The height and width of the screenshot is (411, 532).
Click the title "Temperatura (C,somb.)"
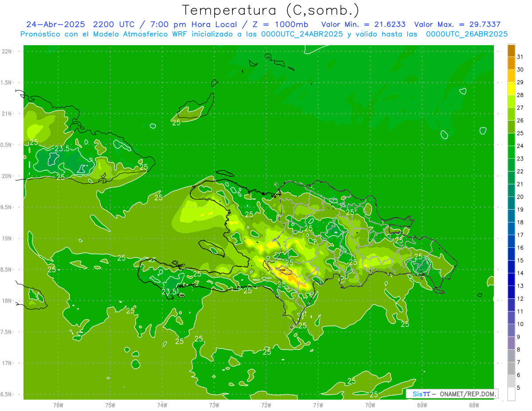click(x=270, y=10)
